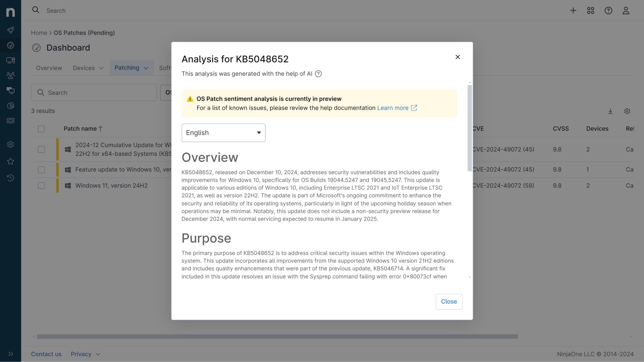Check the Feature update to Windows 10 row
The height and width of the screenshot is (362, 644).
pyautogui.click(x=41, y=169)
